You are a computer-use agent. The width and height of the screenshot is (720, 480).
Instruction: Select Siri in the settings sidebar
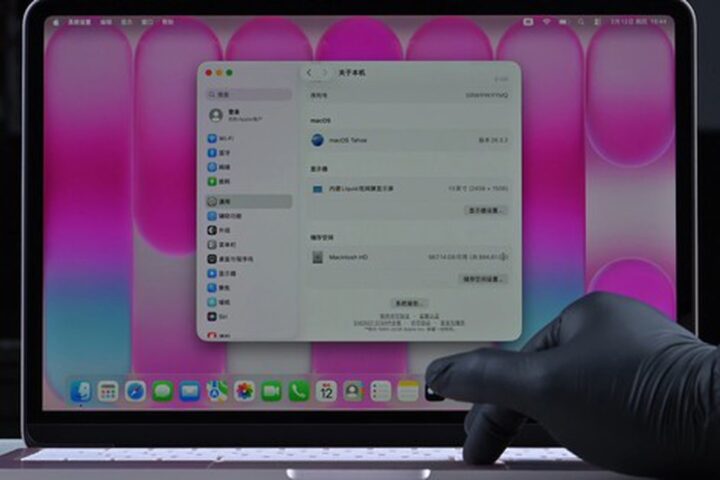pyautogui.click(x=248, y=316)
